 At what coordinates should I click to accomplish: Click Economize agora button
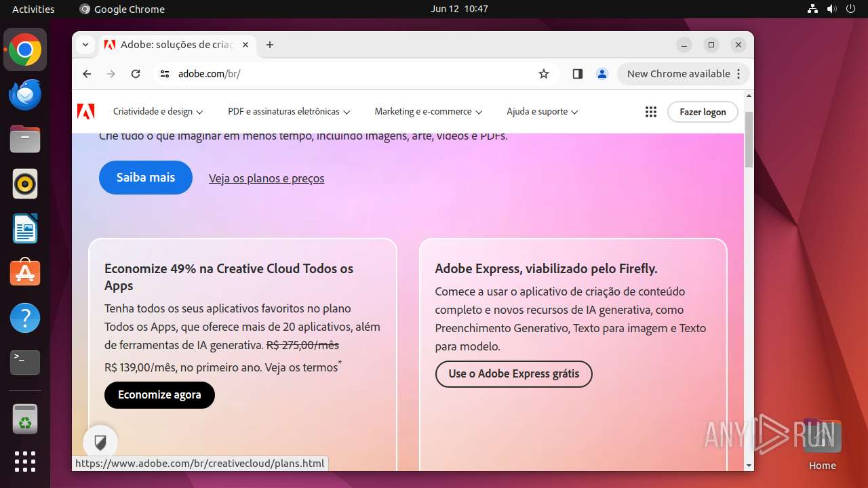159,395
